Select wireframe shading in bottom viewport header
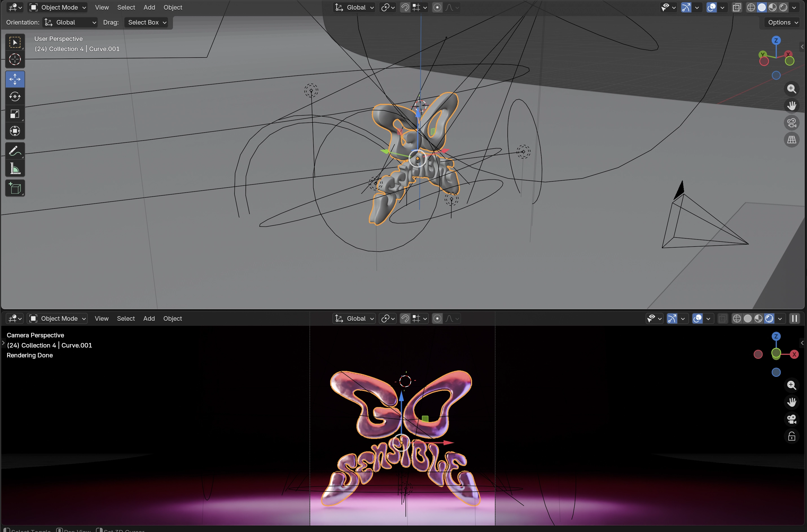The height and width of the screenshot is (532, 807). click(737, 318)
